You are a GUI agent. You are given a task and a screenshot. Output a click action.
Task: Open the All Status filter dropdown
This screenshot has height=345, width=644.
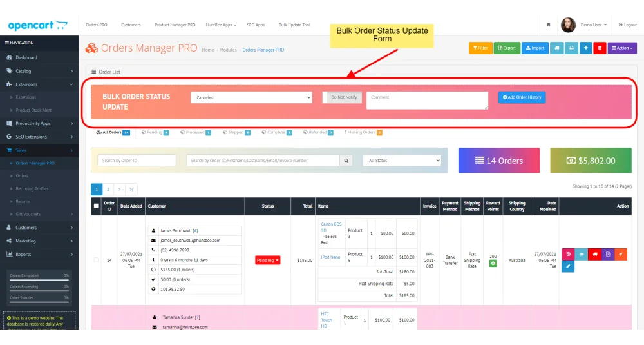(402, 161)
